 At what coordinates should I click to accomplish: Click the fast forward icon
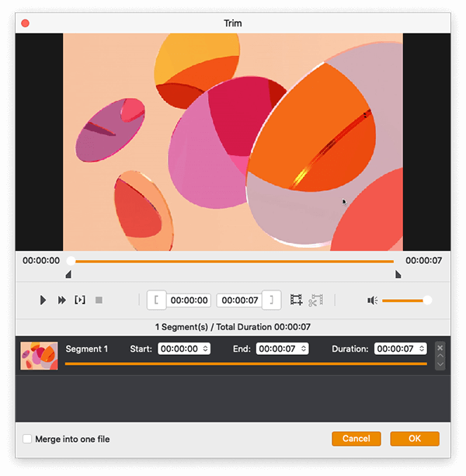(x=61, y=300)
